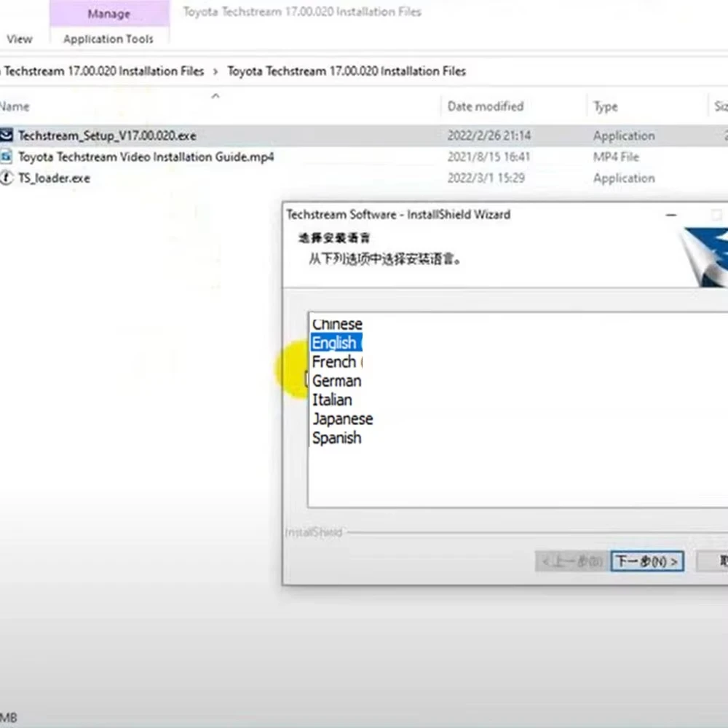Viewport: 728px width, 728px height.
Task: Click last Toyota Techstream breadcrumb folder
Action: pos(347,71)
